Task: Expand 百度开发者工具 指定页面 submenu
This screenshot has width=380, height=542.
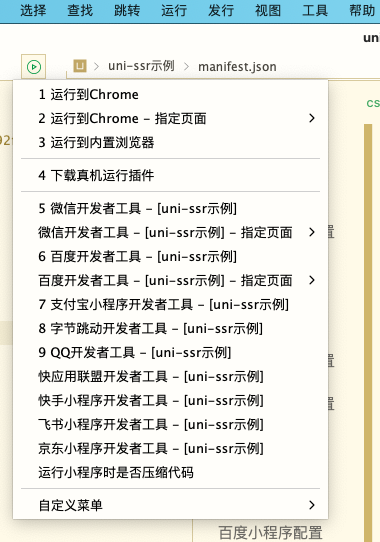Action: pyautogui.click(x=170, y=280)
